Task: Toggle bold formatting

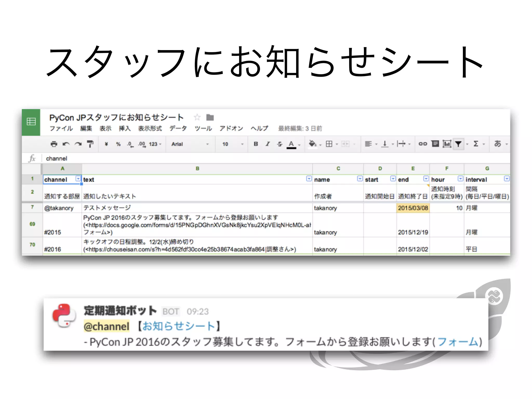Action: coord(256,144)
